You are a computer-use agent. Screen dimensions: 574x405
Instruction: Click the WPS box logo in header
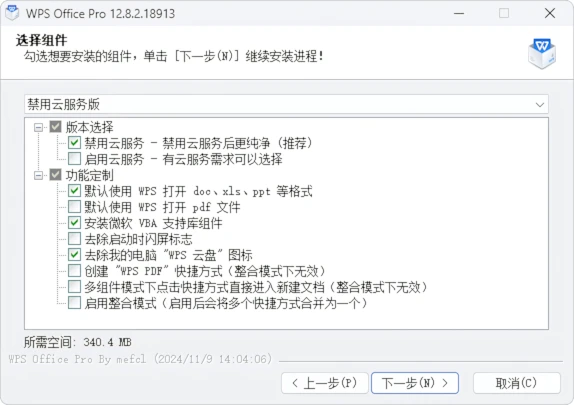click(x=542, y=54)
